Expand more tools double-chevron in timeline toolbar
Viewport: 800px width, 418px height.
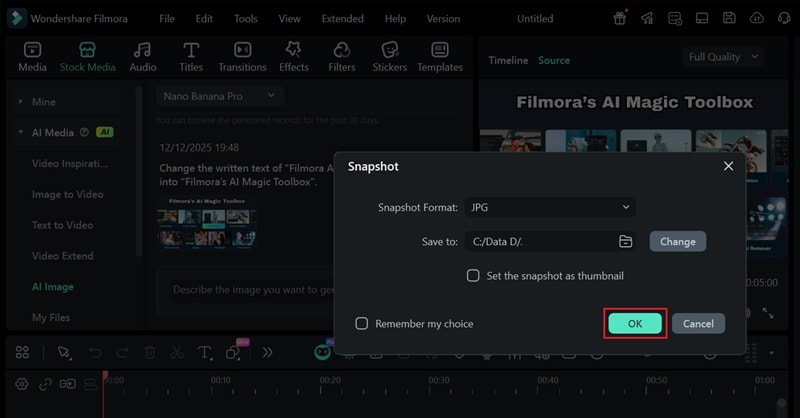point(267,352)
